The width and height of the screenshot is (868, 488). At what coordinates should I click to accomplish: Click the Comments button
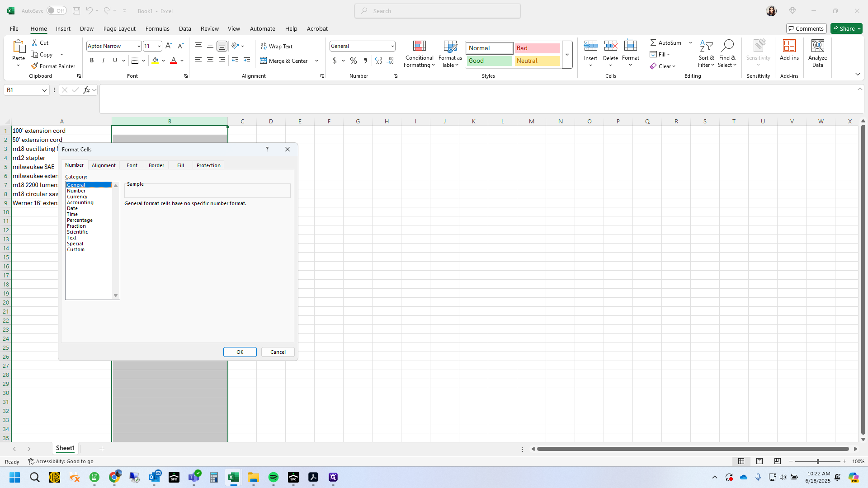click(x=806, y=28)
